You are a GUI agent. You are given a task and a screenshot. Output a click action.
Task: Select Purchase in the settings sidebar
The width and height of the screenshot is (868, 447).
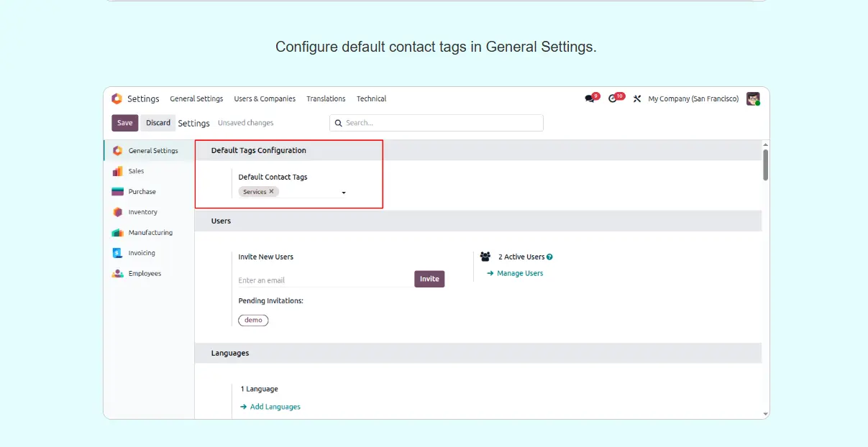142,192
